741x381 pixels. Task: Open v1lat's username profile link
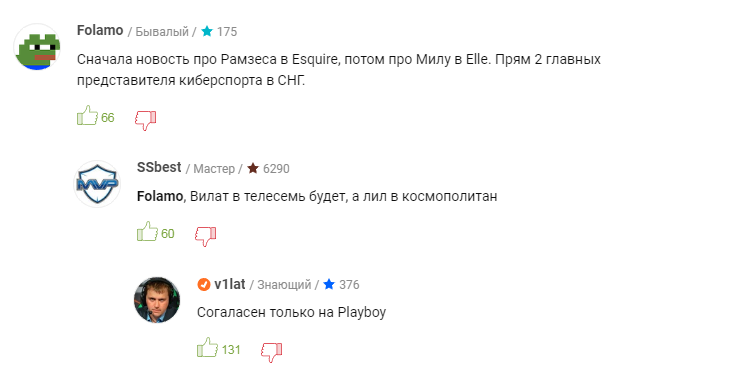[230, 284]
